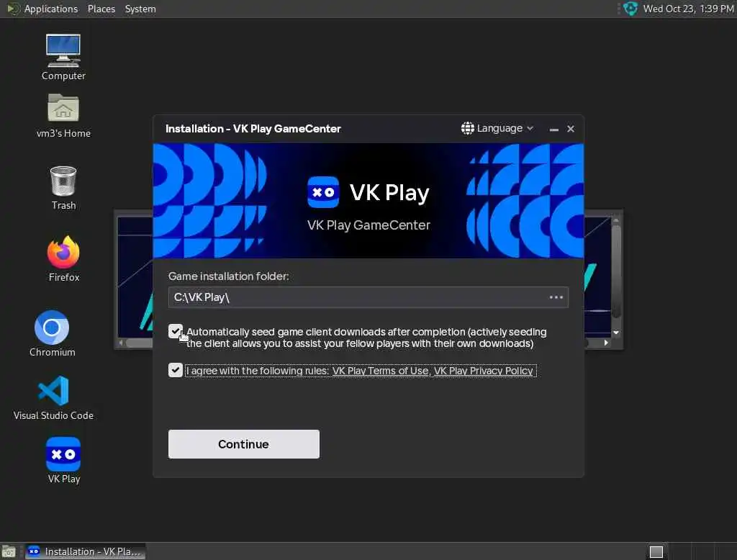
Task: Browse folder with the three-dots button
Action: coord(556,297)
